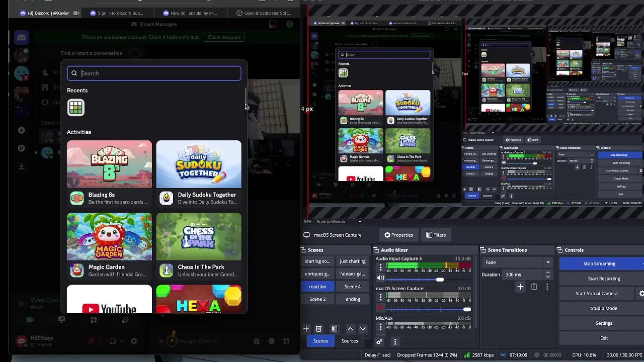Image resolution: width=644 pixels, height=362 pixels.
Task: Toggle Start Virtual Camera
Action: tap(596, 294)
